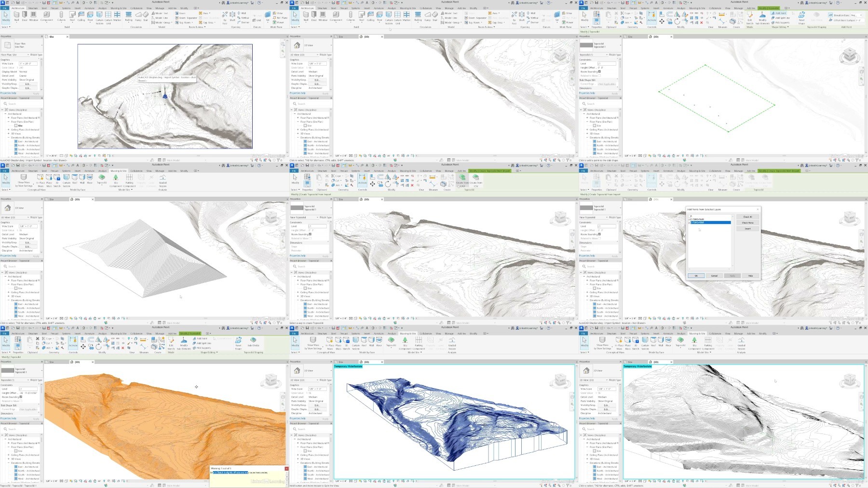Image resolution: width=868 pixels, height=488 pixels.
Task: Select the Mullion tool in top-left Revit window
Action: 117,16
